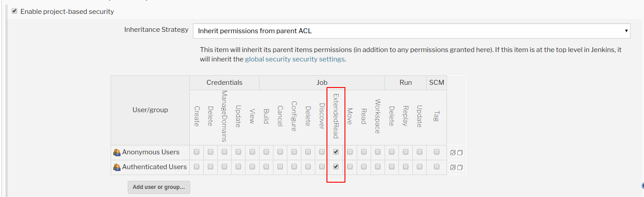Viewport: 644px width, 197px height.
Task: Select all permissions for Anonymous Users
Action: pos(453,153)
